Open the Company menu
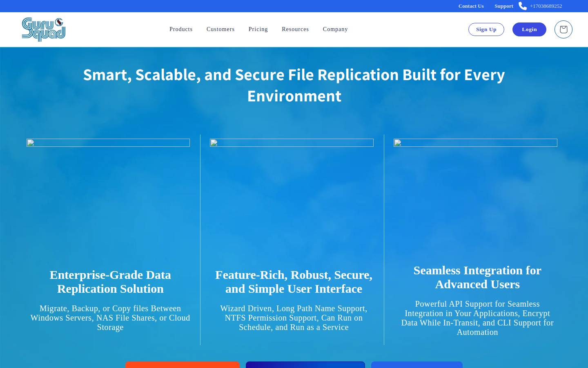Viewport: 588px width, 368px height. [x=335, y=29]
